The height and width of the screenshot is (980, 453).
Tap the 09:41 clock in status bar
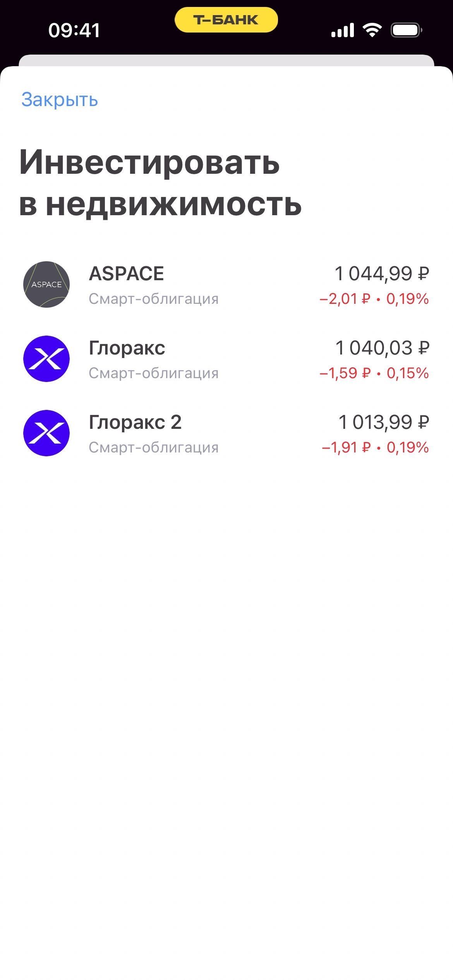point(74,30)
